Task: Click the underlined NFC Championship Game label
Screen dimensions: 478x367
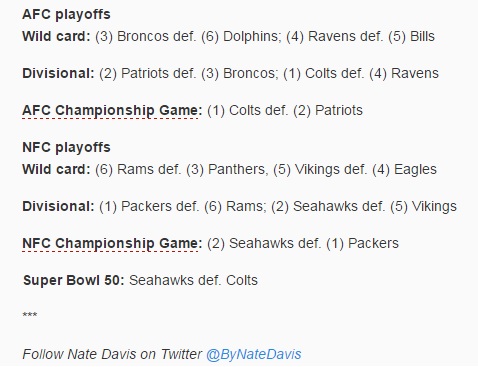Action: click(112, 243)
